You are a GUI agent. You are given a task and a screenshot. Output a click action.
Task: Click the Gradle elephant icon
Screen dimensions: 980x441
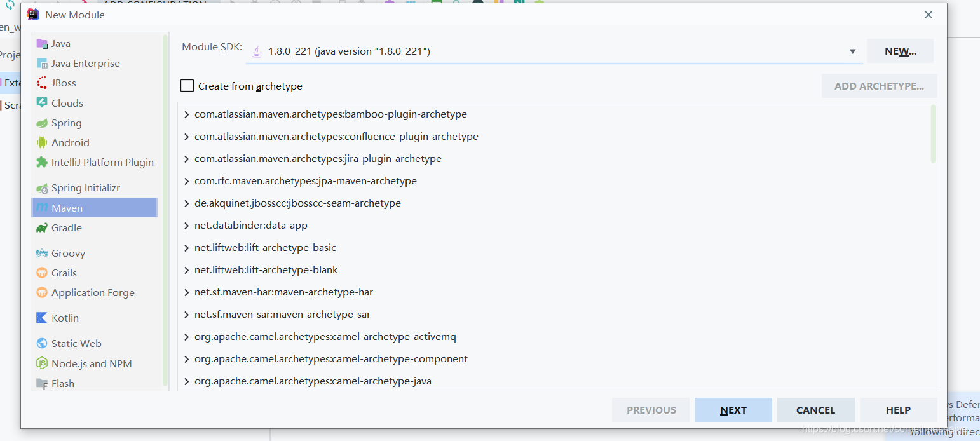[42, 228]
